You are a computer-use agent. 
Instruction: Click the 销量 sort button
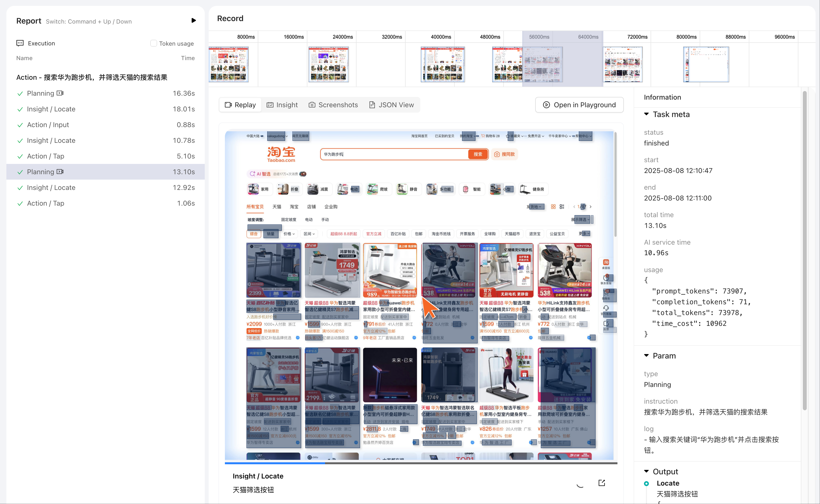(271, 234)
